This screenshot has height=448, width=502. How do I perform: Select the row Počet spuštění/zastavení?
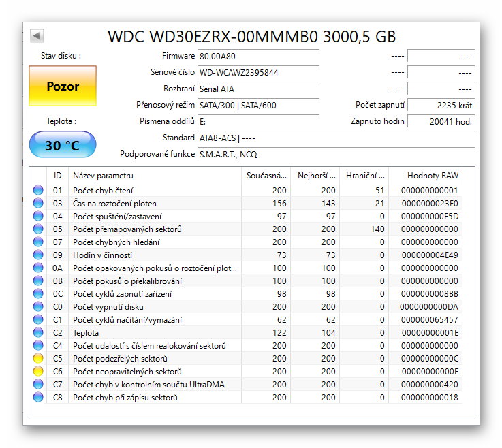247,216
